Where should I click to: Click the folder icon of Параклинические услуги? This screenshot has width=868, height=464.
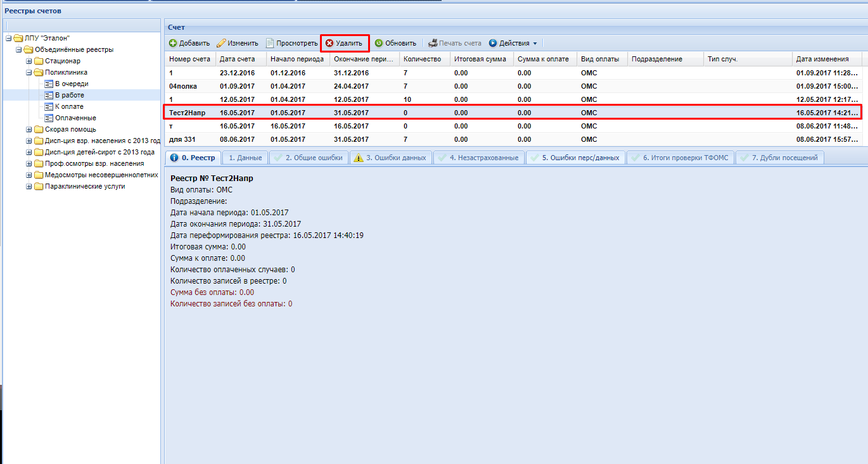(39, 186)
